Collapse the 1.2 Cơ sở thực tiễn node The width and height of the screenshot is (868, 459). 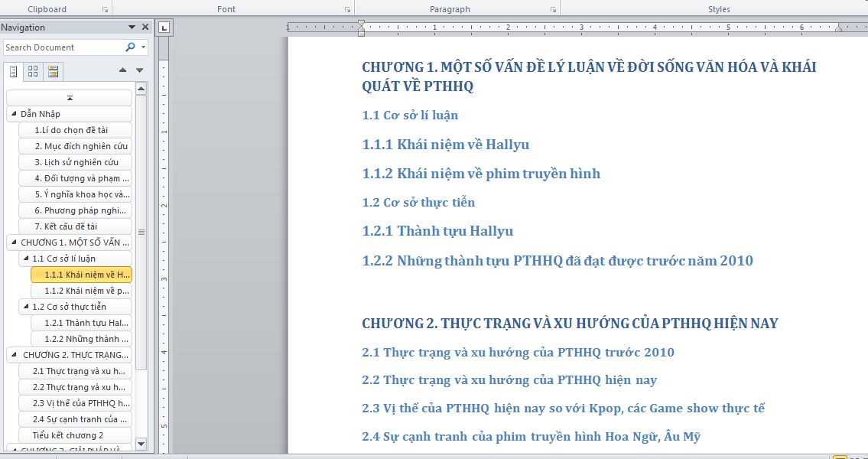coord(25,306)
